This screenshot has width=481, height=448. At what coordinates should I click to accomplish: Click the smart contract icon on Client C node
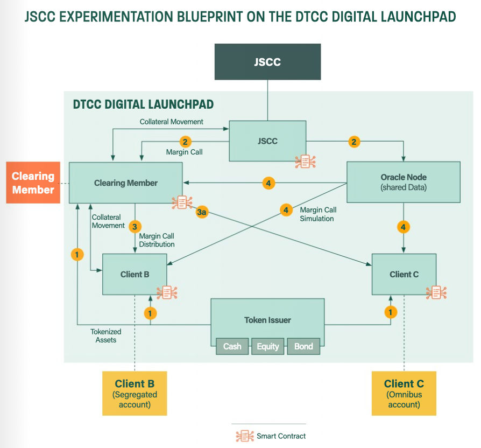436,292
